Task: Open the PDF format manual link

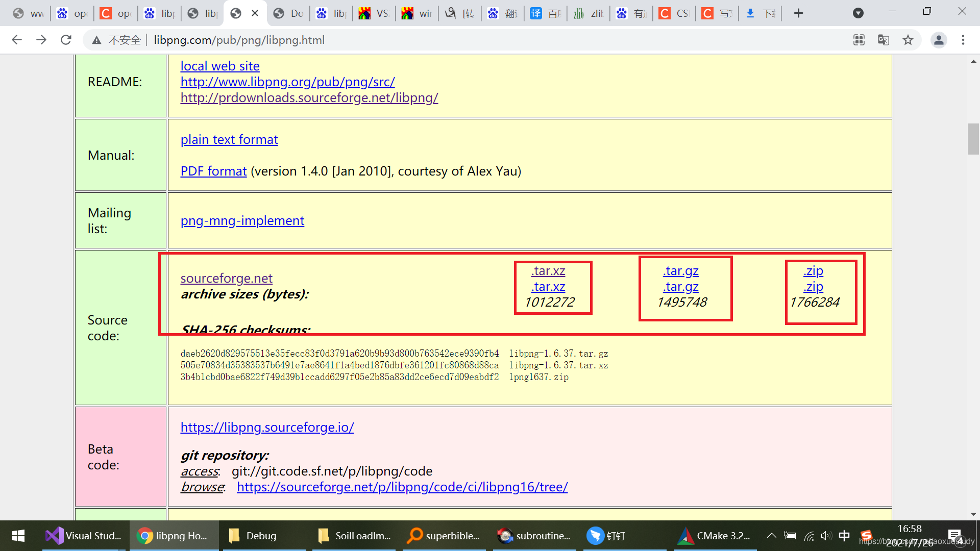Action: pos(213,171)
